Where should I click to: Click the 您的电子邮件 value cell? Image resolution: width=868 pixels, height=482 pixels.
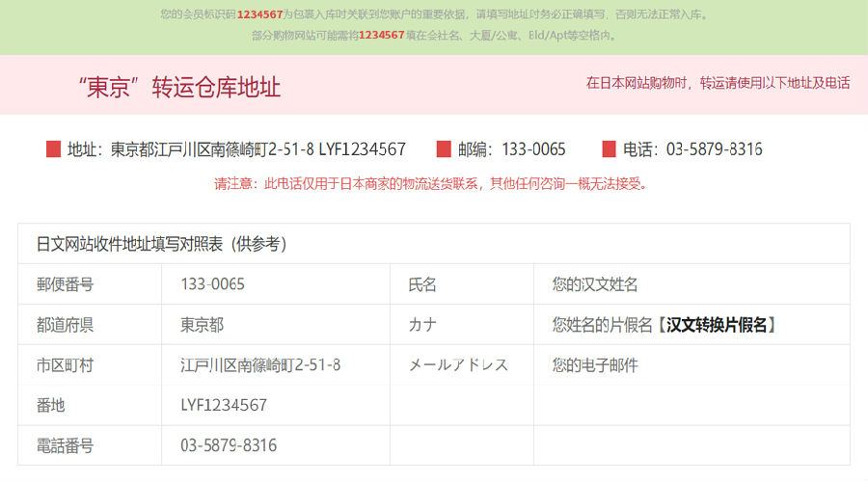[595, 365]
